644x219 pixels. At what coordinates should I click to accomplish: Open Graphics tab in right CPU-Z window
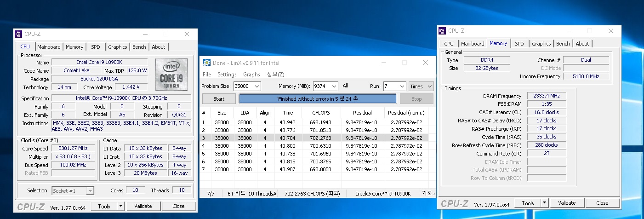coord(541,44)
